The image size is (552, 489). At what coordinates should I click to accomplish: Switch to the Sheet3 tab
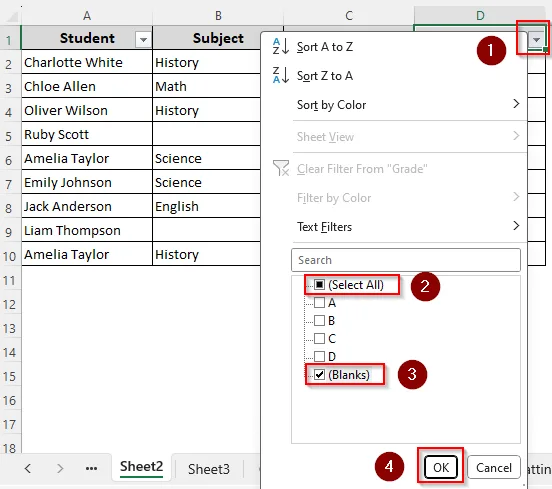(x=209, y=469)
